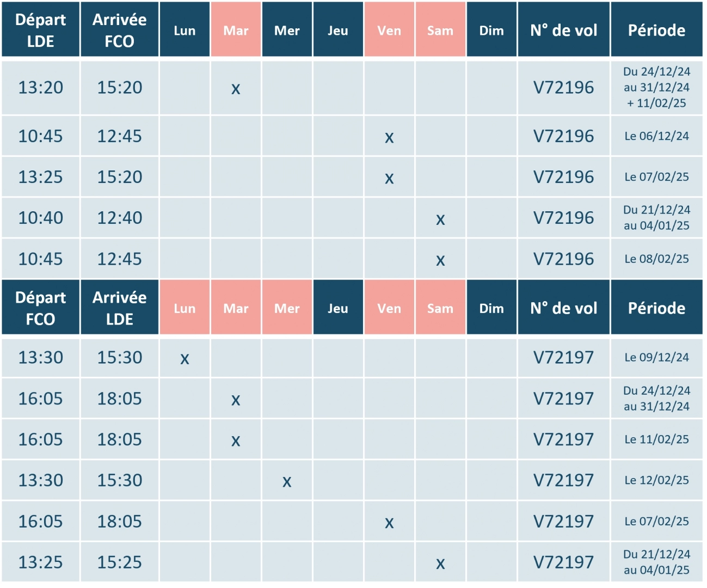
Task: Click the Mer header in FCO departures table
Action: 287,307
